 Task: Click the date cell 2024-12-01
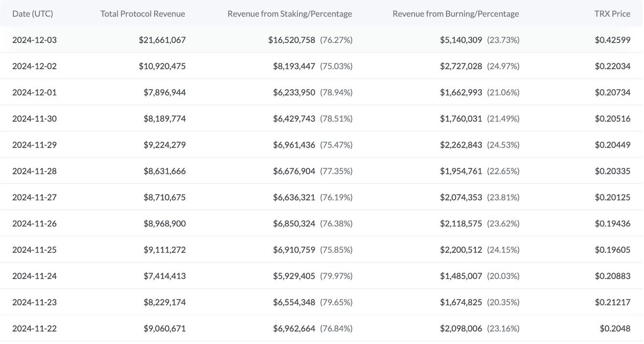click(x=34, y=92)
